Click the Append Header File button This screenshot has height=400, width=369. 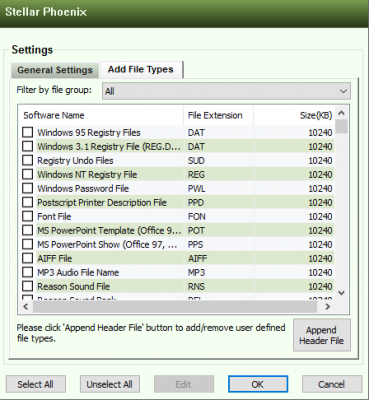[322, 335]
